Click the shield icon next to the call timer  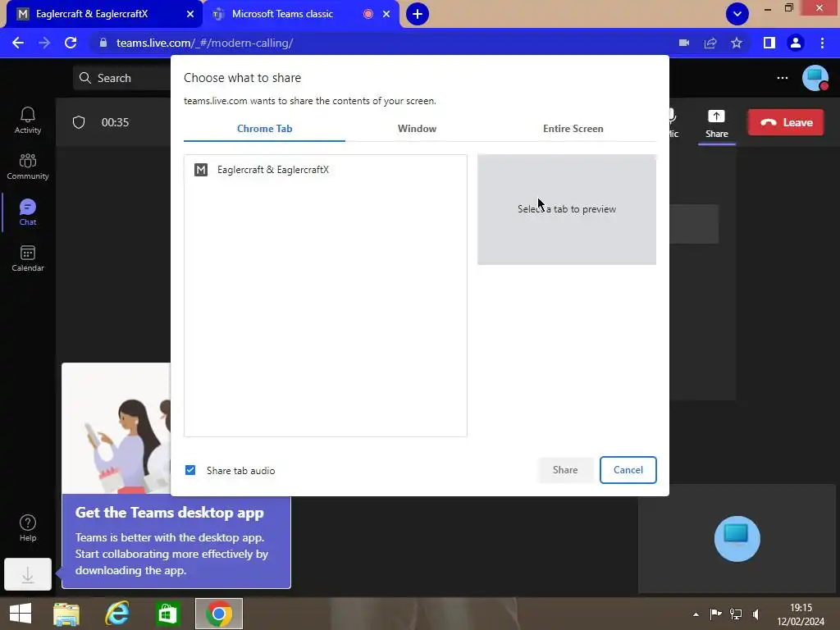pyautogui.click(x=79, y=122)
